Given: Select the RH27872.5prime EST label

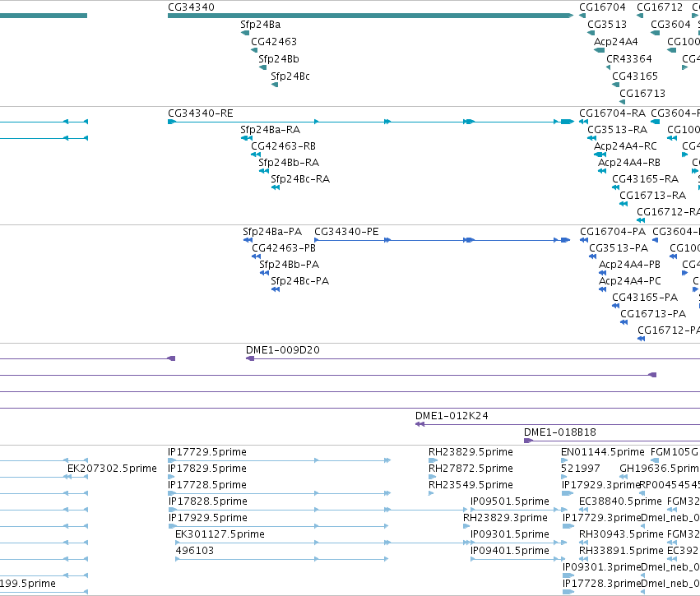Looking at the screenshot, I should click(x=471, y=469).
